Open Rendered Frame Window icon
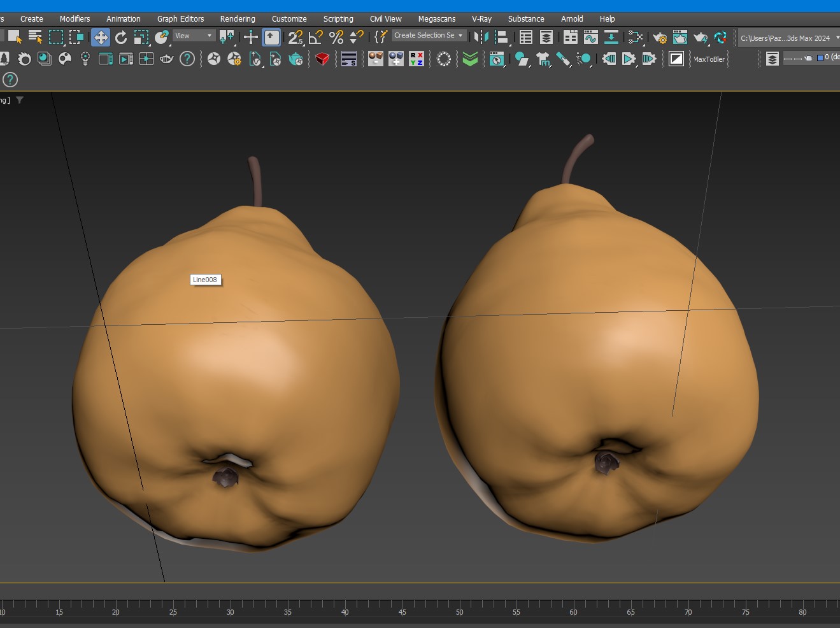 tap(680, 38)
